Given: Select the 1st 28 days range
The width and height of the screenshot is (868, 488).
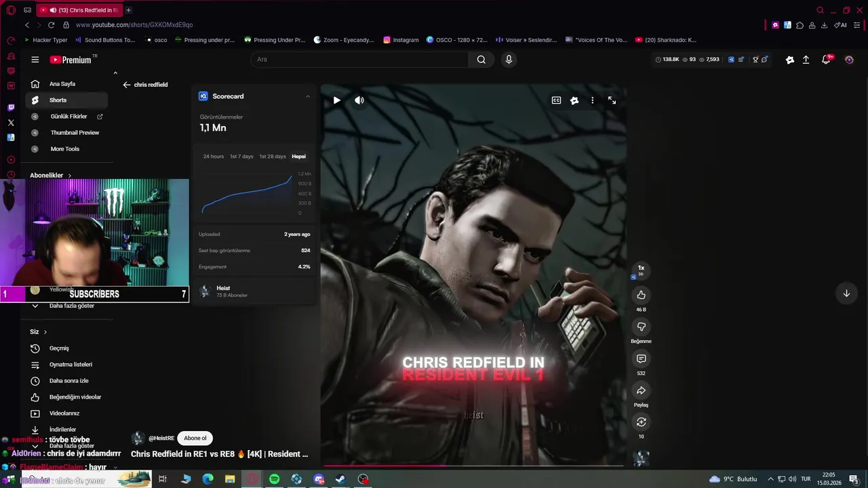Looking at the screenshot, I should coord(273,157).
